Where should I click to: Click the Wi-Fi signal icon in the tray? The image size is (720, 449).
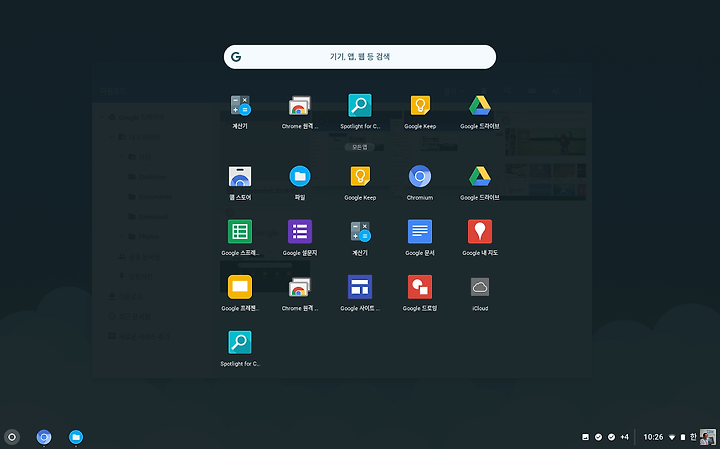[672, 437]
